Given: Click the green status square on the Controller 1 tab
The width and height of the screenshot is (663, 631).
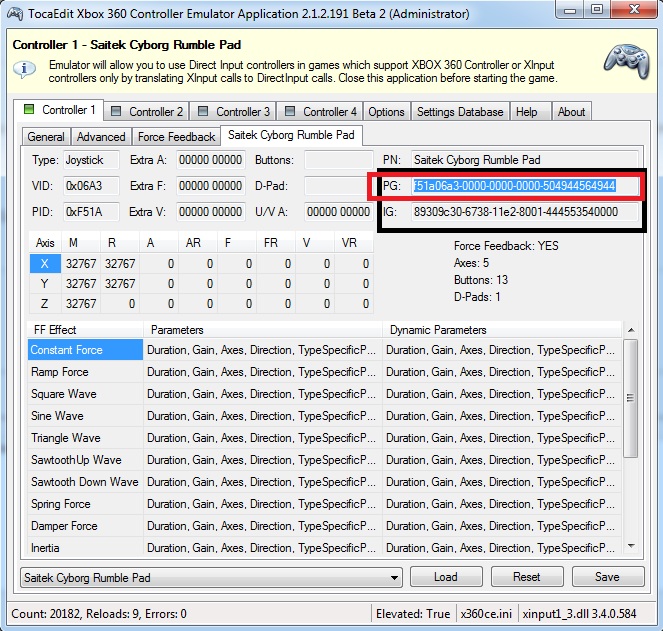Looking at the screenshot, I should pos(29,109).
